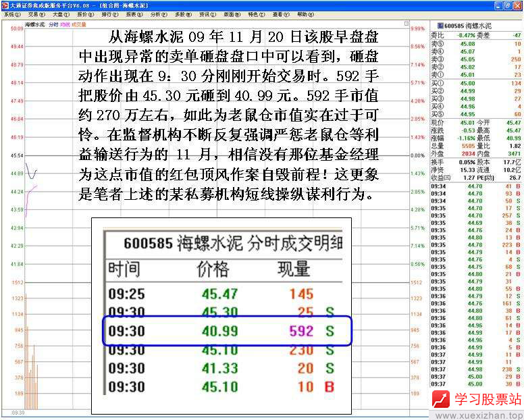Screen dimensions: 524x420
Task: Click the app icon in title bar
Action: [5, 5]
